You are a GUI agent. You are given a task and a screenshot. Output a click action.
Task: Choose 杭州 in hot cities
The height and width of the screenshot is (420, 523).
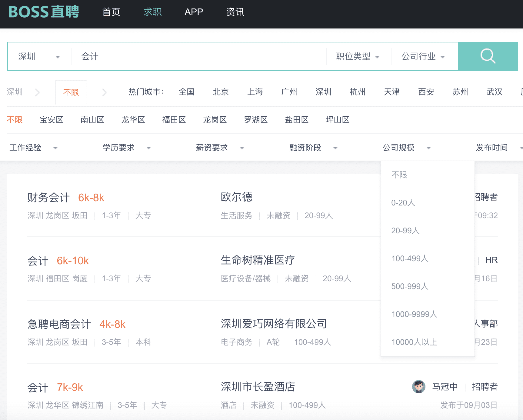tap(358, 92)
